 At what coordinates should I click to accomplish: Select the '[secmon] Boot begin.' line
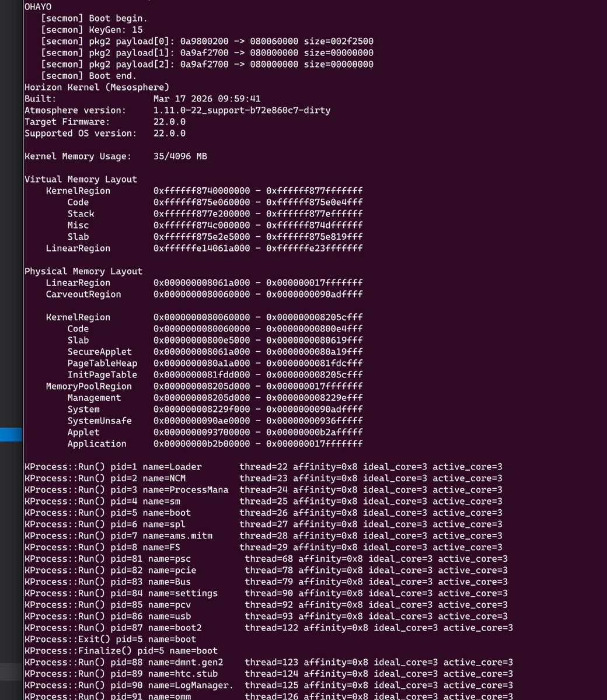pos(94,19)
